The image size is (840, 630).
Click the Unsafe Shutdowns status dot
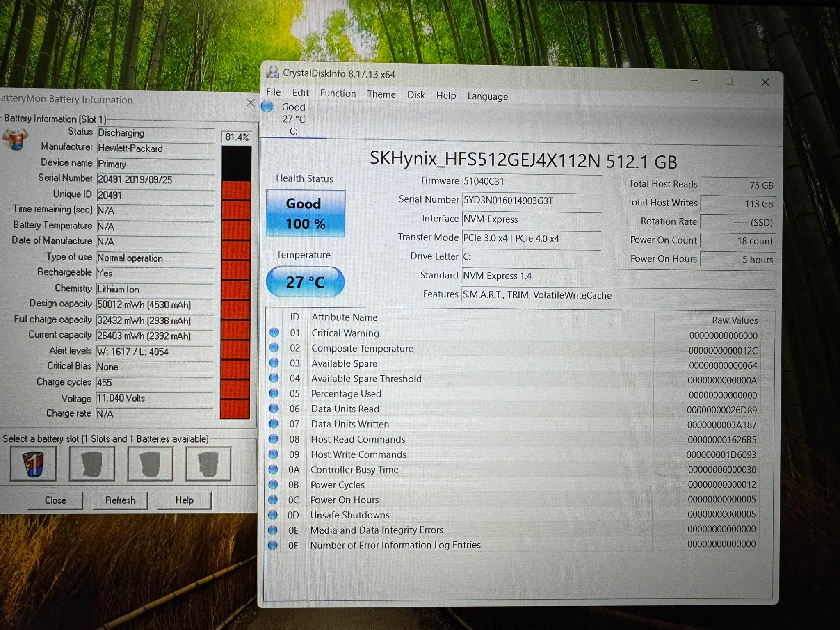tap(273, 515)
